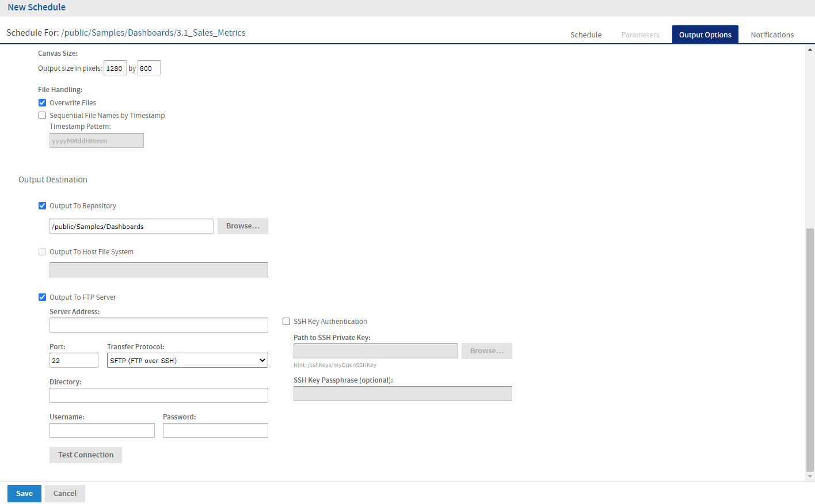This screenshot has width=815, height=504.
Task: Click the Output Destination heading
Action: point(53,180)
